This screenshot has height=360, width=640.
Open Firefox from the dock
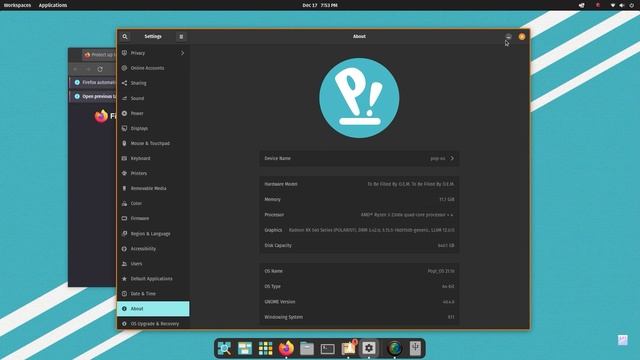[286, 349]
